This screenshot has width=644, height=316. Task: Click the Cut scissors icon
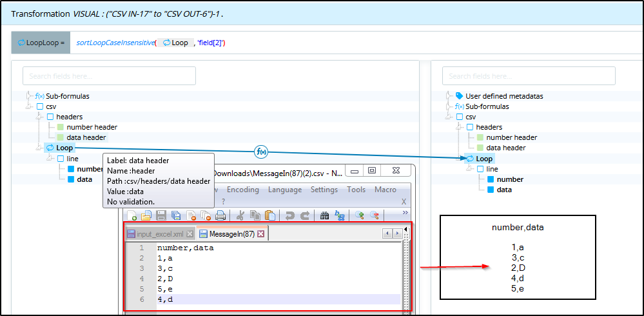(x=240, y=215)
